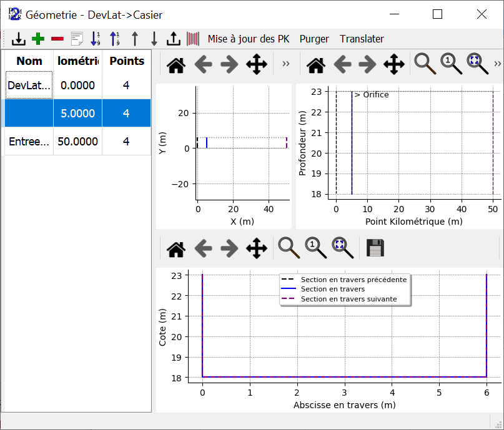
Task: Sort sections in ascending order
Action: (96, 39)
